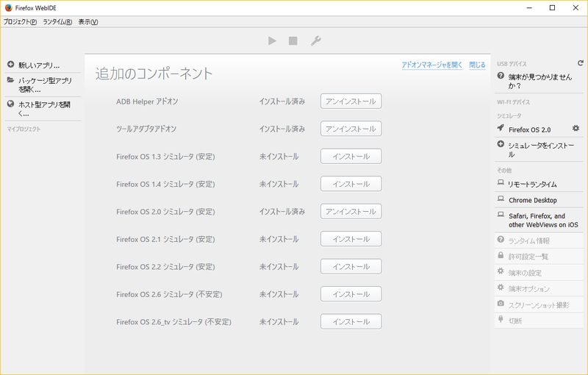Select パッケージ型アプリを開く... entry
This screenshot has height=375, width=588.
click(43, 85)
